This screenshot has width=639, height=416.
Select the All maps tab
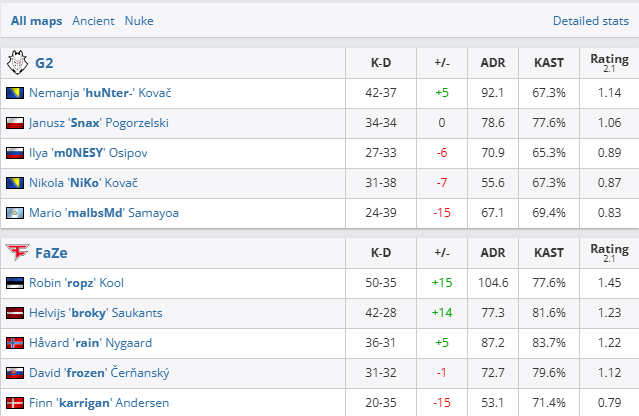pyautogui.click(x=37, y=21)
